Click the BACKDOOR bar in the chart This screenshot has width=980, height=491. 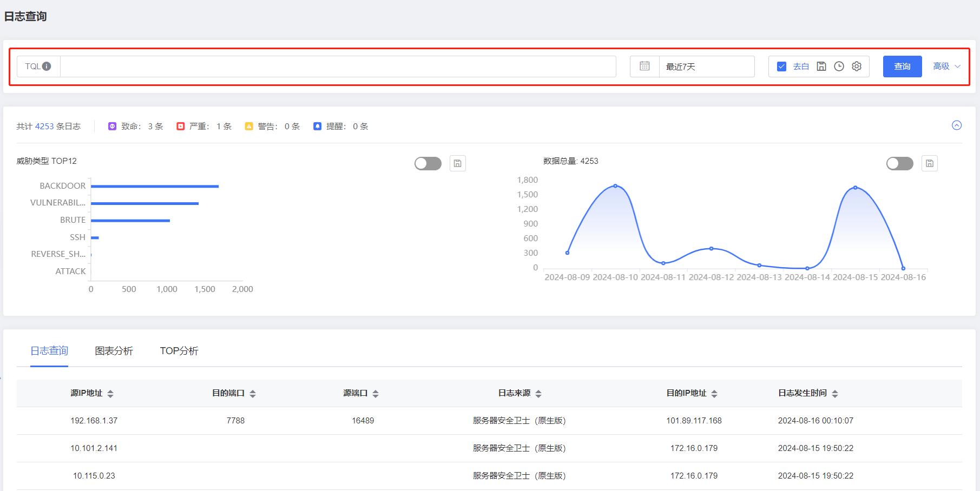(x=155, y=186)
